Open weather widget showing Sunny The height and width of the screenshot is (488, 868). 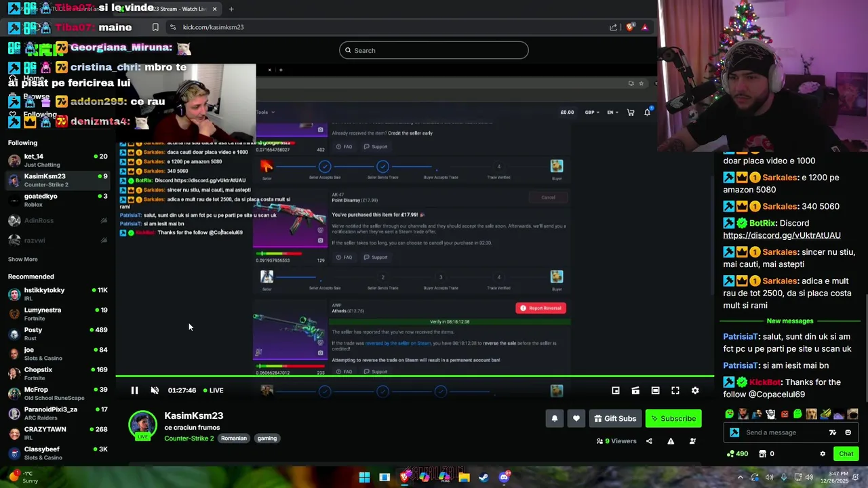pos(24,477)
